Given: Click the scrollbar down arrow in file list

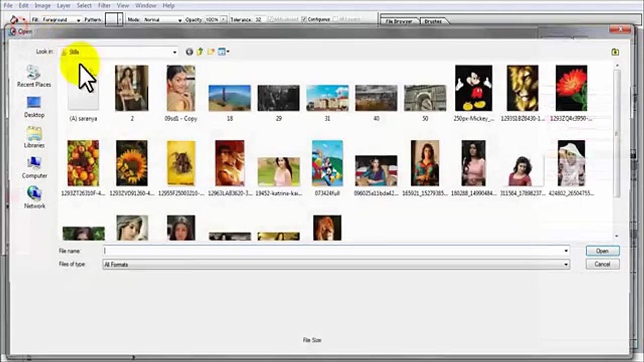Looking at the screenshot, I should 617,236.
